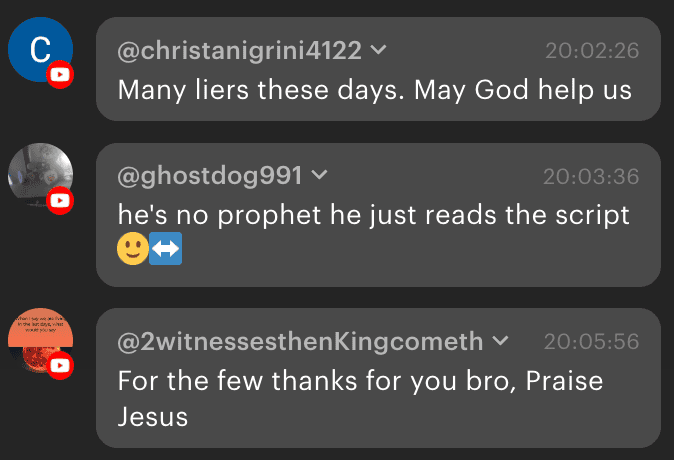Screen dimensions: 674x460
Task: Click the 20:03:36 timestamp
Action: click(591, 177)
